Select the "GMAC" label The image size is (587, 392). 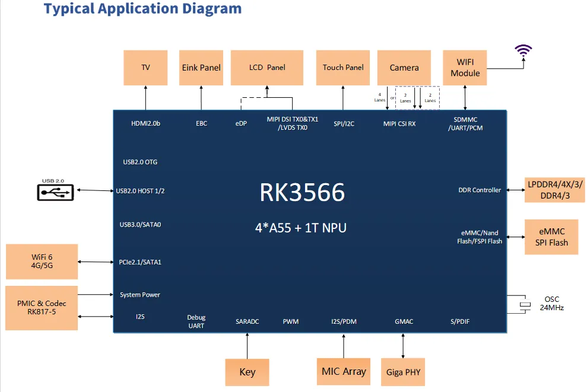tap(404, 321)
